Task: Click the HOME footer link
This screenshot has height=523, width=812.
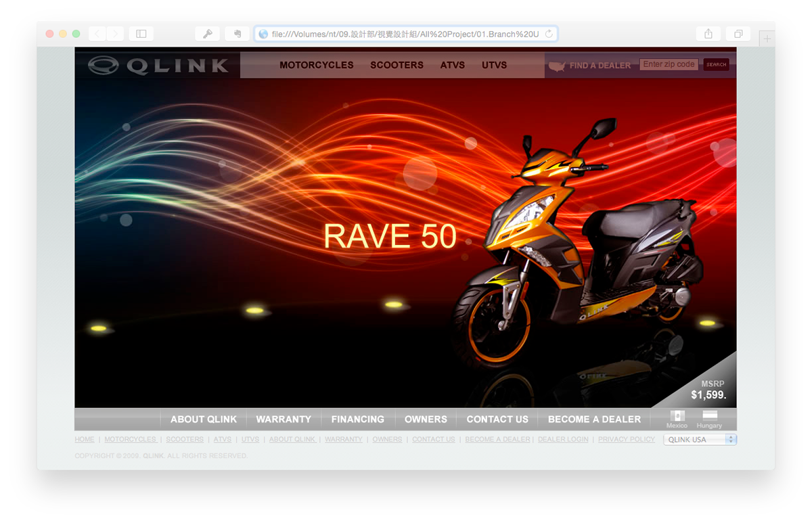Action: pyautogui.click(x=85, y=439)
